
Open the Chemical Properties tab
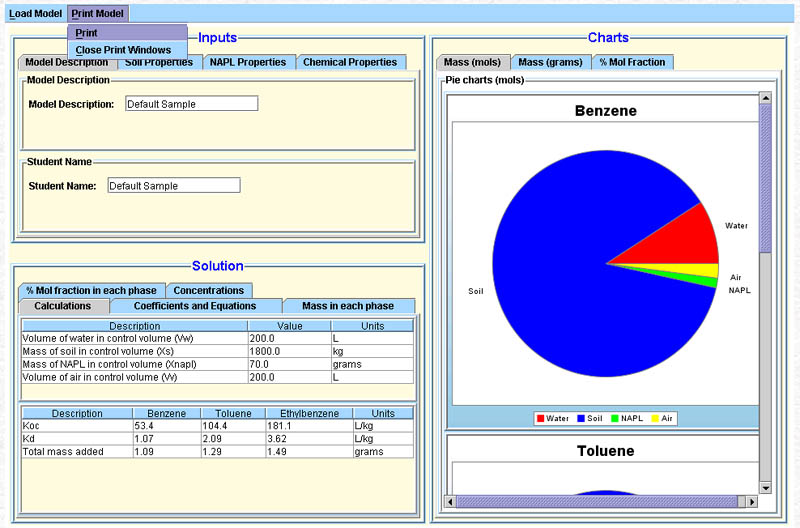tap(350, 62)
